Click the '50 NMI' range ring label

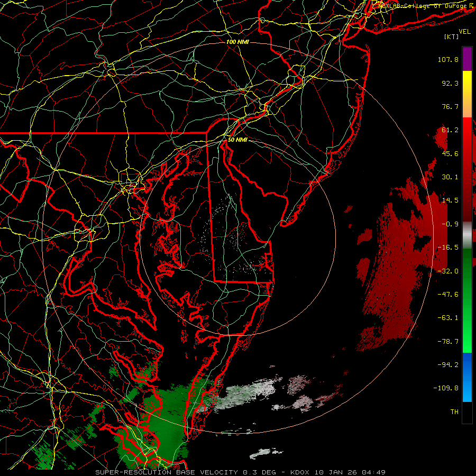pos(237,140)
